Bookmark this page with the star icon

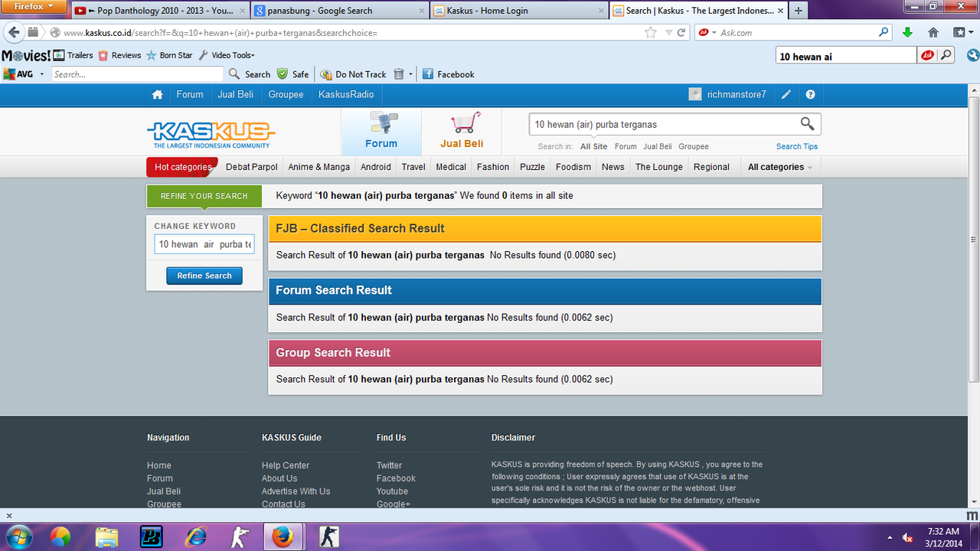coord(651,32)
